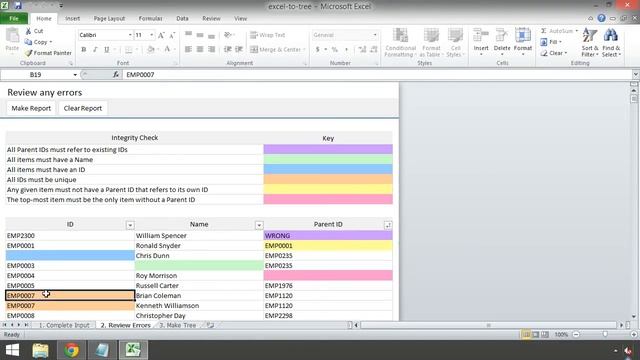Open ID column filter dropdown
The image size is (640, 360).
pos(130,225)
